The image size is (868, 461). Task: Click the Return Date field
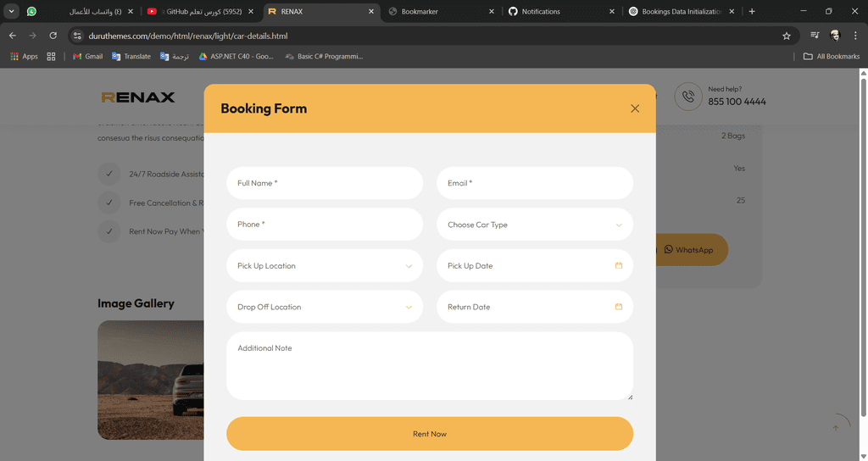(535, 307)
